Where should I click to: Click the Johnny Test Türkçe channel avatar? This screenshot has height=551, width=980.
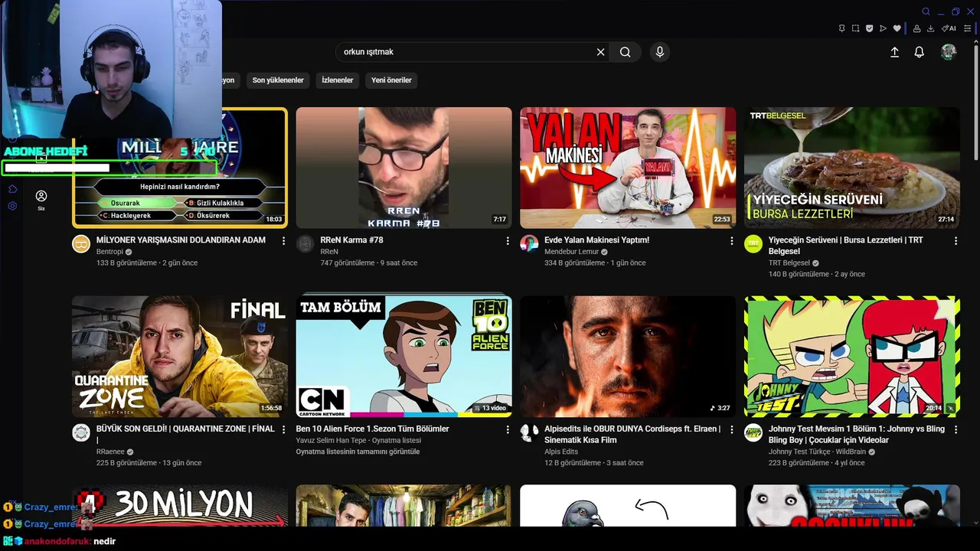tap(753, 433)
